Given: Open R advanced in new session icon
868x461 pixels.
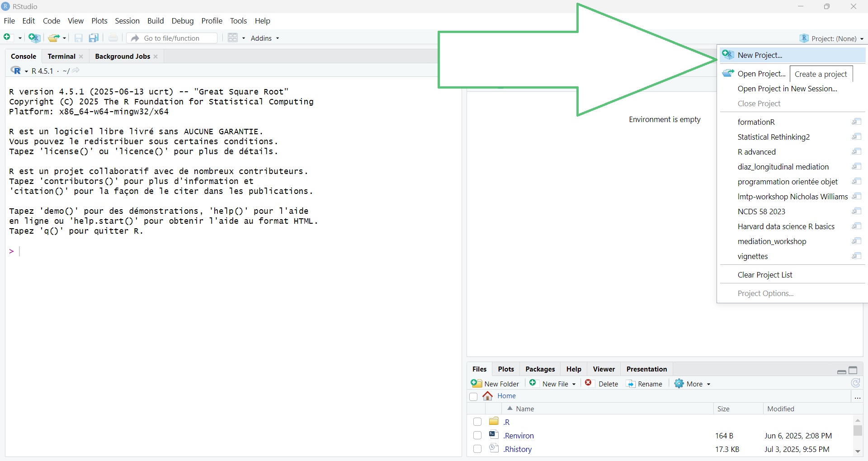Looking at the screenshot, I should tap(856, 151).
